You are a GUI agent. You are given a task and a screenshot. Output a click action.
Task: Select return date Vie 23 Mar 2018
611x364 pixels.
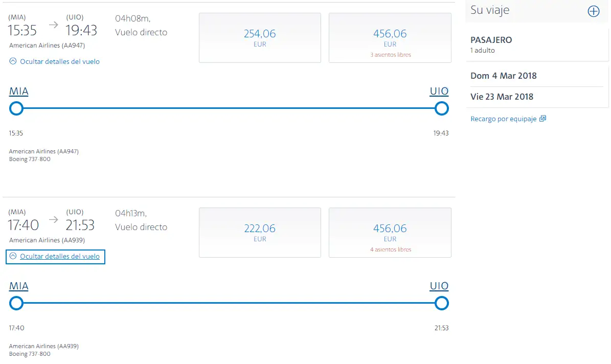pyautogui.click(x=502, y=97)
